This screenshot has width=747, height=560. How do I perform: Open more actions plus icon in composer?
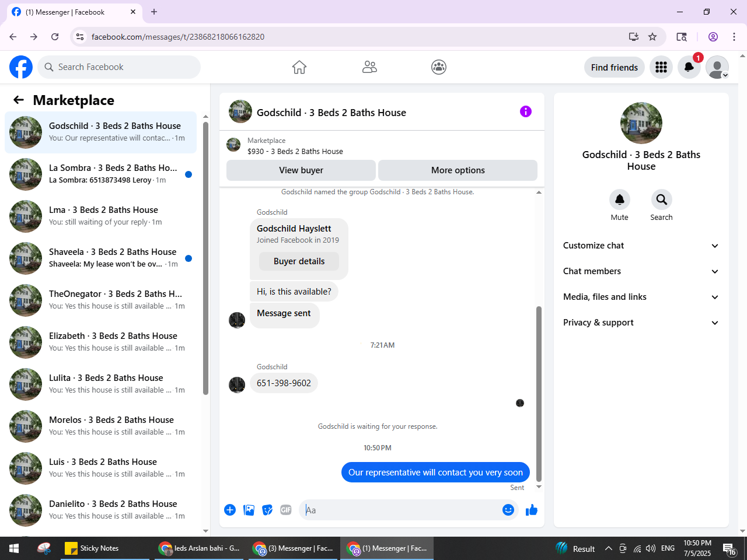coord(230,510)
